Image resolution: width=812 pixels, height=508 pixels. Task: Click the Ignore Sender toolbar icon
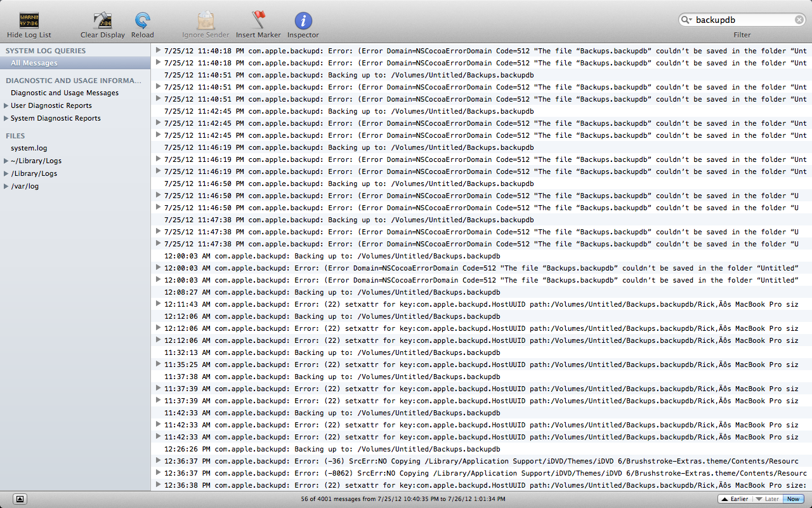[x=206, y=21]
